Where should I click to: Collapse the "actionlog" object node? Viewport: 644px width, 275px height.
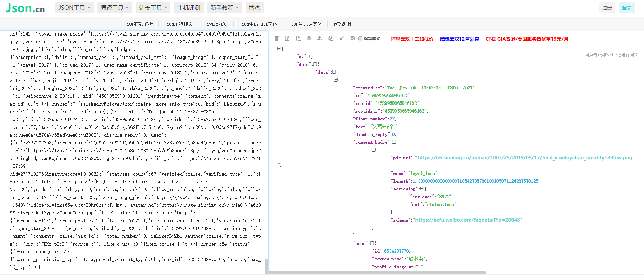tap(422, 189)
